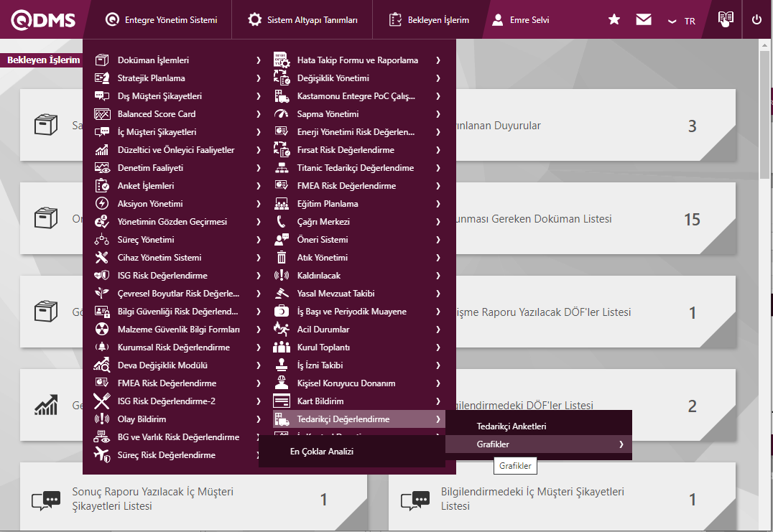Screen dimensions: 773x532
Task: Open the messages envelope icon
Action: (644, 20)
